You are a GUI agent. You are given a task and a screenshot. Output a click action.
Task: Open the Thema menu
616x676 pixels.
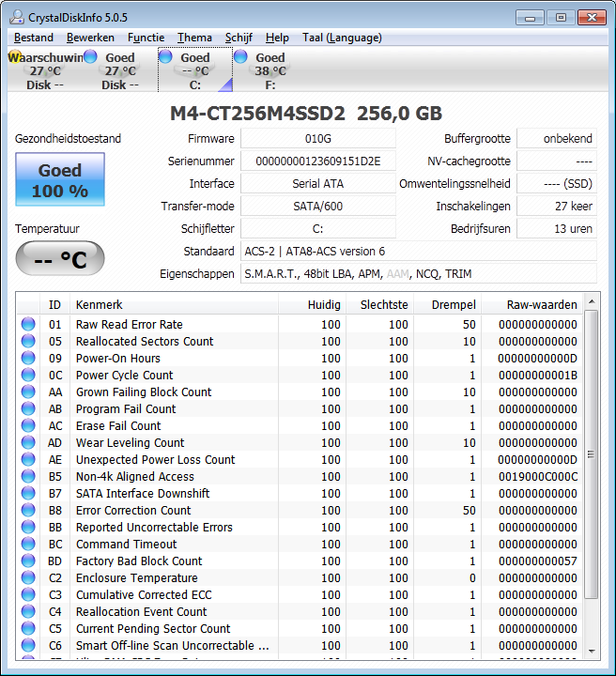click(194, 38)
